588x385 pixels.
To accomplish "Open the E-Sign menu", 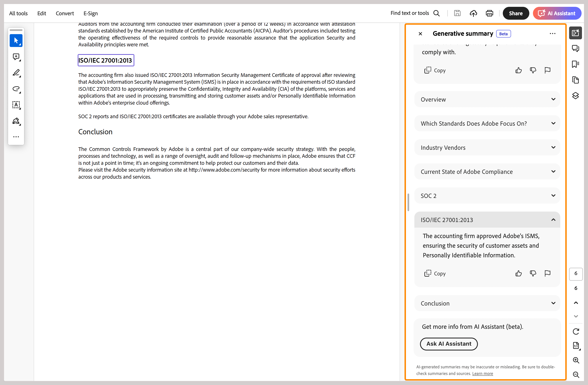I will [90, 13].
